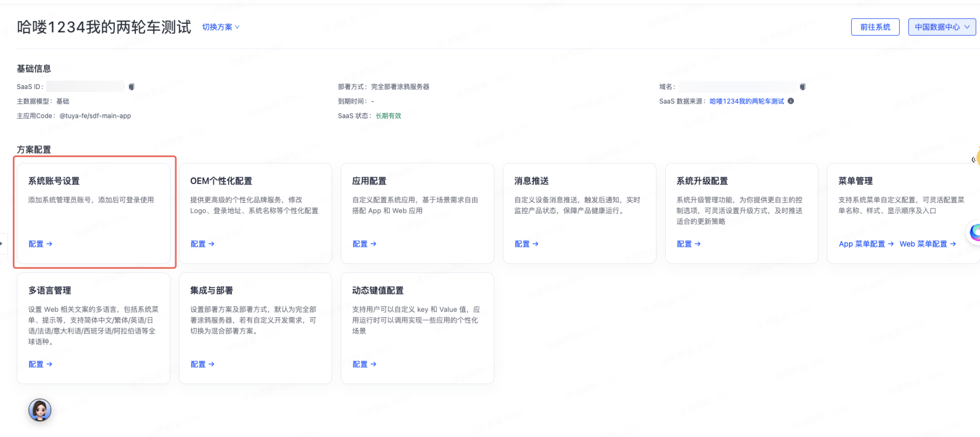The height and width of the screenshot is (437, 980).
Task: Click the arrow icon next to 消息推送 配置
Action: (536, 244)
